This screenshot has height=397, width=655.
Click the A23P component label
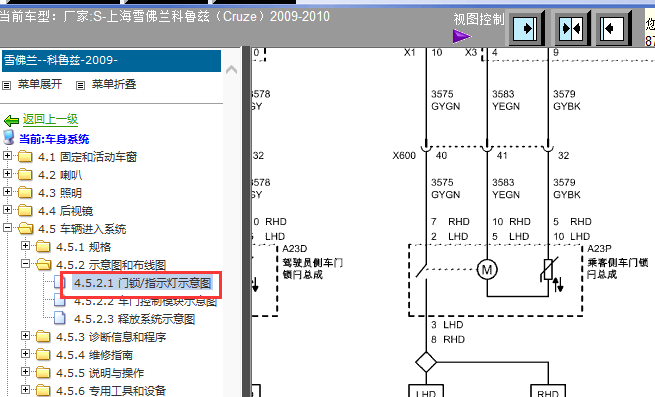tap(599, 249)
